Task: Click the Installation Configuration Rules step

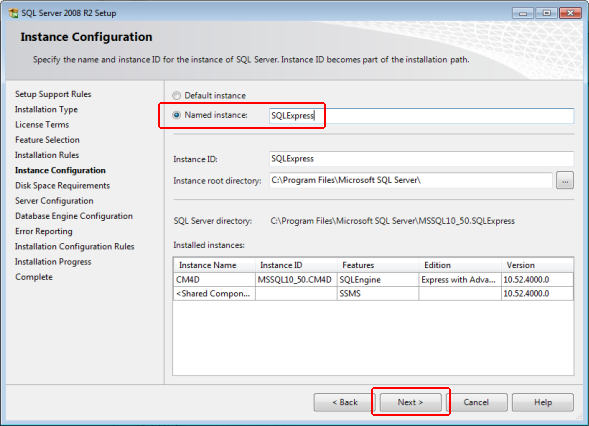Action: tap(75, 246)
